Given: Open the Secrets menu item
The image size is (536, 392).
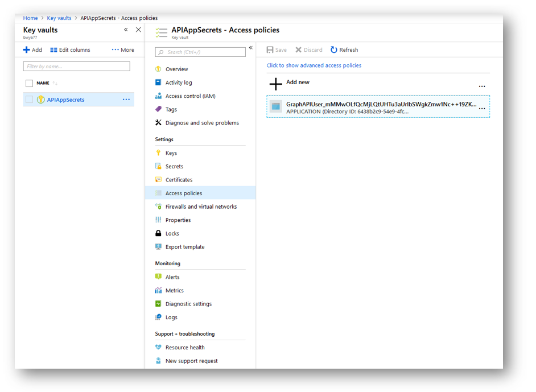Looking at the screenshot, I should click(x=174, y=167).
